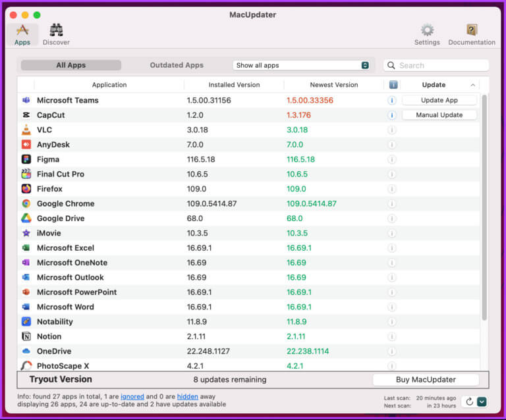Sort by the Installed Version column header
This screenshot has width=506, height=420.
point(234,85)
